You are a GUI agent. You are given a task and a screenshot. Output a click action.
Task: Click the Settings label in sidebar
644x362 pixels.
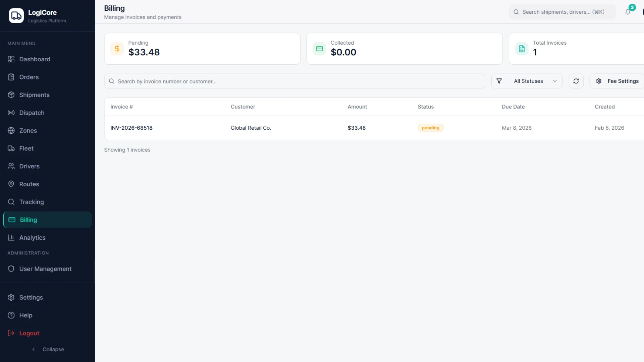31,297
